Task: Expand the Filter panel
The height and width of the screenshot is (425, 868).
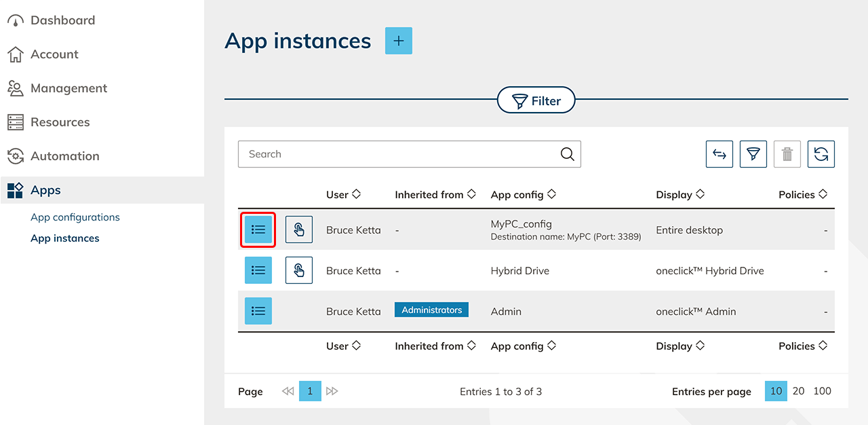Action: pyautogui.click(x=536, y=101)
